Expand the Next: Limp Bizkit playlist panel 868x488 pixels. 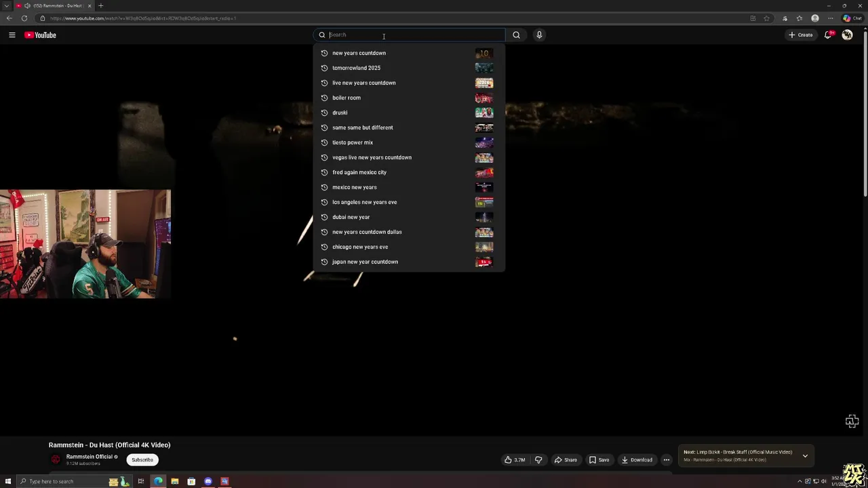[805, 455]
